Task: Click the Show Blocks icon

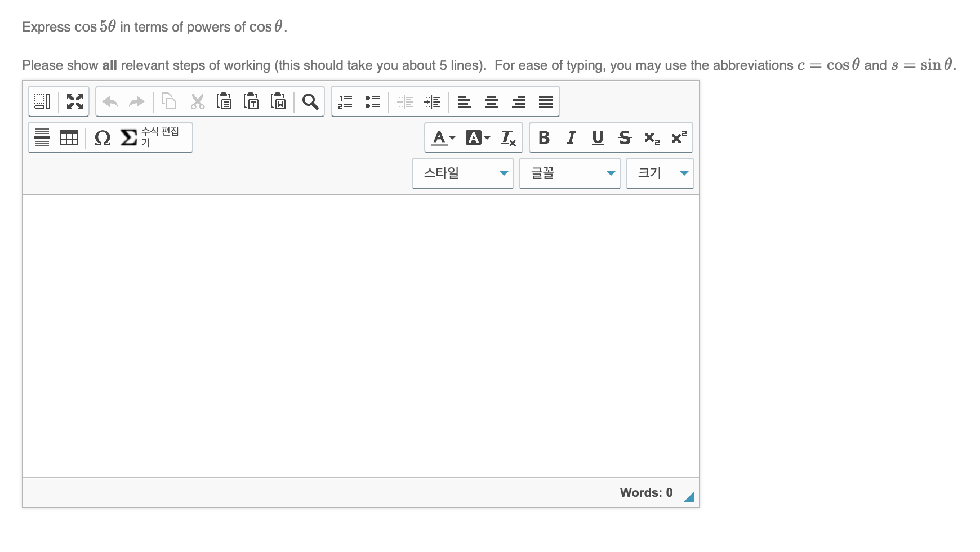Action: (43, 101)
